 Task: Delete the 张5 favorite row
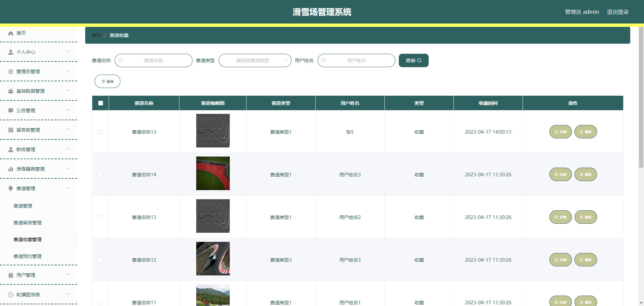point(586,132)
